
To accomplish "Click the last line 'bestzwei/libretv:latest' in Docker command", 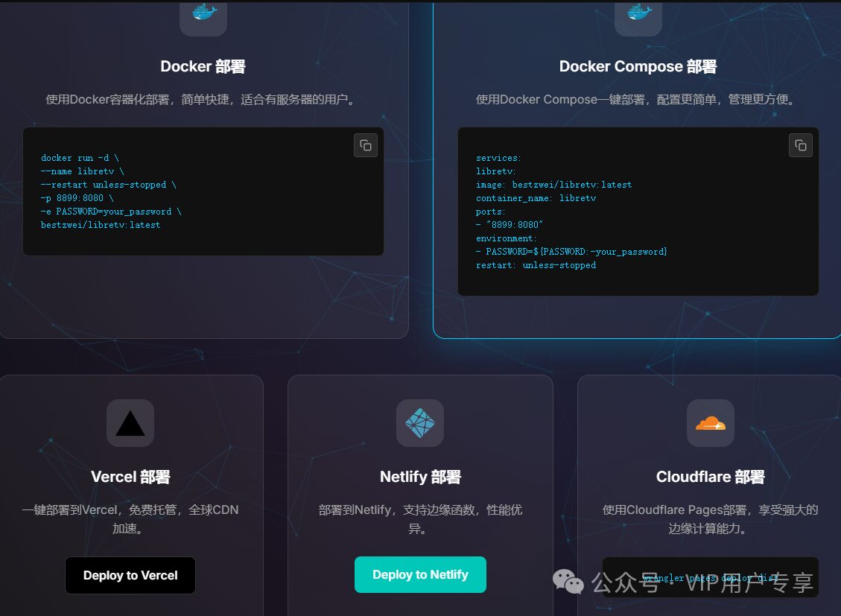I will point(101,225).
